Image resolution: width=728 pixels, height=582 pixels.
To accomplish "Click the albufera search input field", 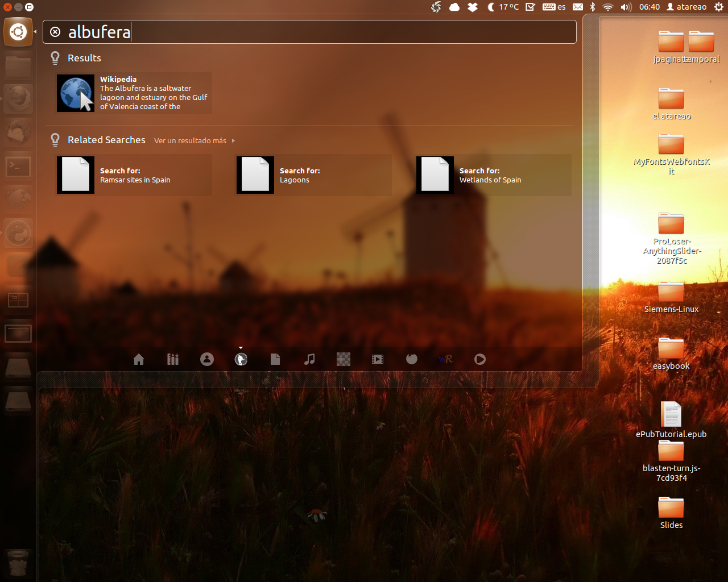I will tap(318, 32).
